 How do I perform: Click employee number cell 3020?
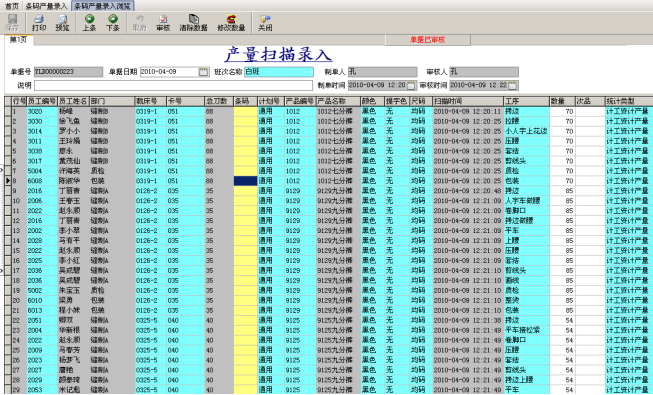pos(42,111)
